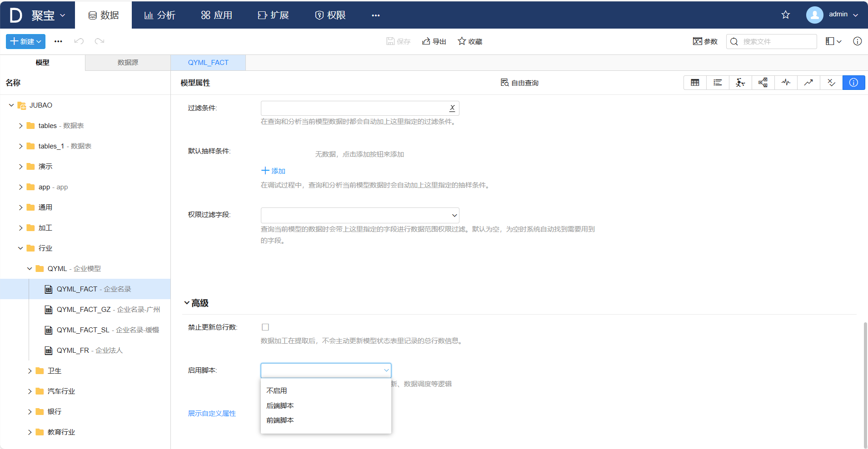Switch to the 扩展 top tab
The height and width of the screenshot is (449, 868).
(x=273, y=15)
